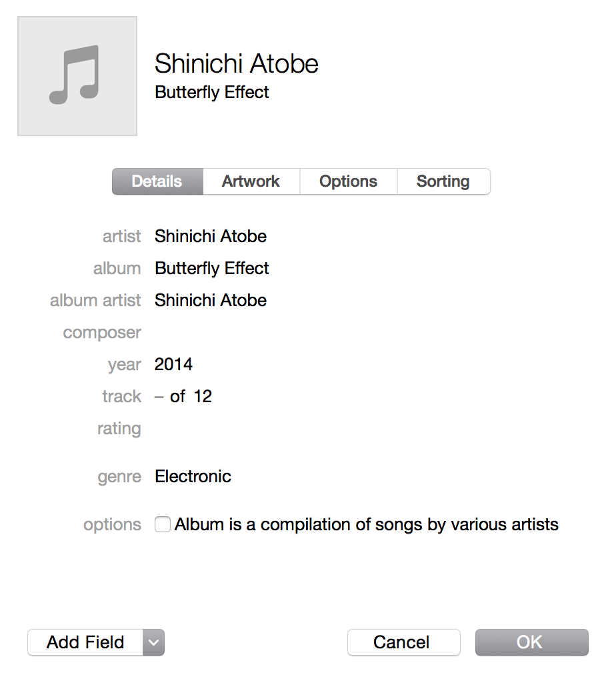Screen dimensions: 616x683
Task: Click the Add Field button
Action: point(85,642)
